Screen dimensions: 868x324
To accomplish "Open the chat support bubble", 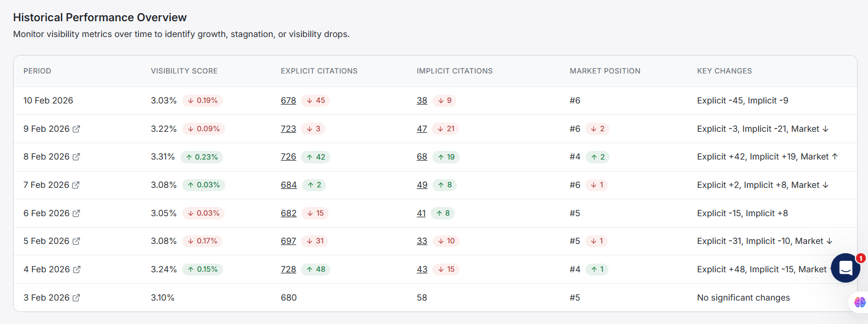I will (845, 268).
